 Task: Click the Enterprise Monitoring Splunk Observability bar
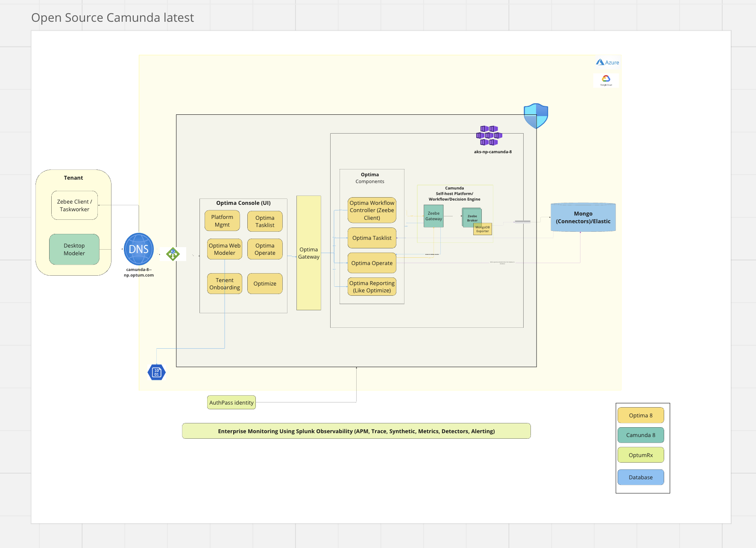tap(356, 431)
